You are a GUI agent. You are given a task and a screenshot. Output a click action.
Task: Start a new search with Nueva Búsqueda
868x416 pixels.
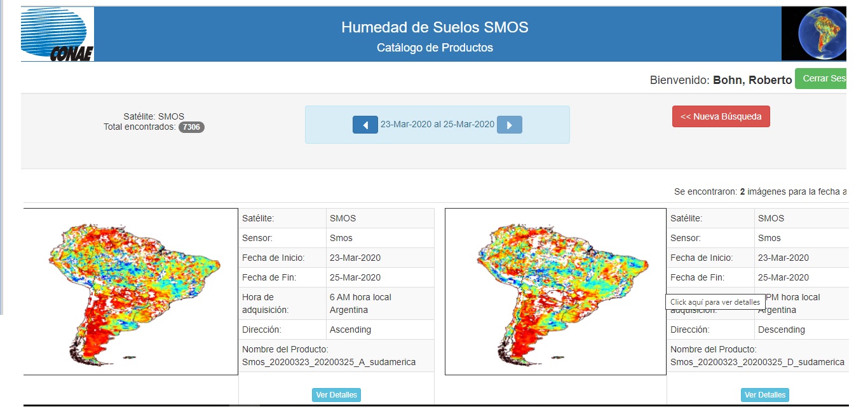point(721,116)
